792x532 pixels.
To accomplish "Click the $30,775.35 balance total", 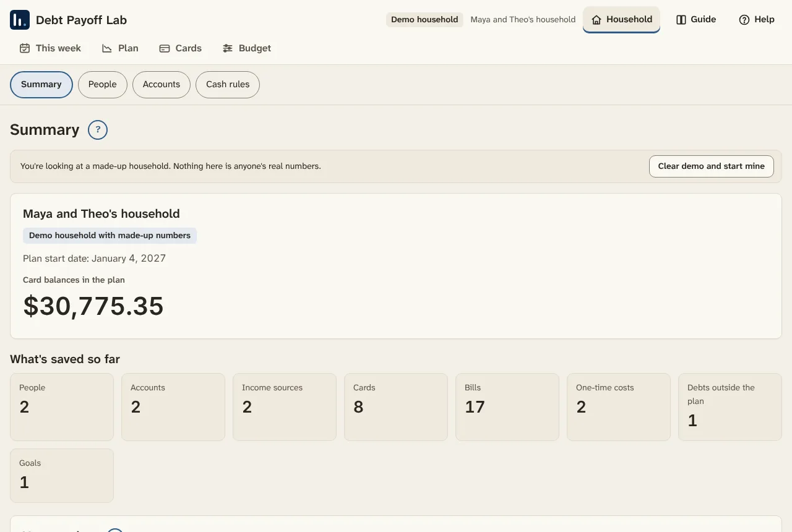I will click(93, 307).
